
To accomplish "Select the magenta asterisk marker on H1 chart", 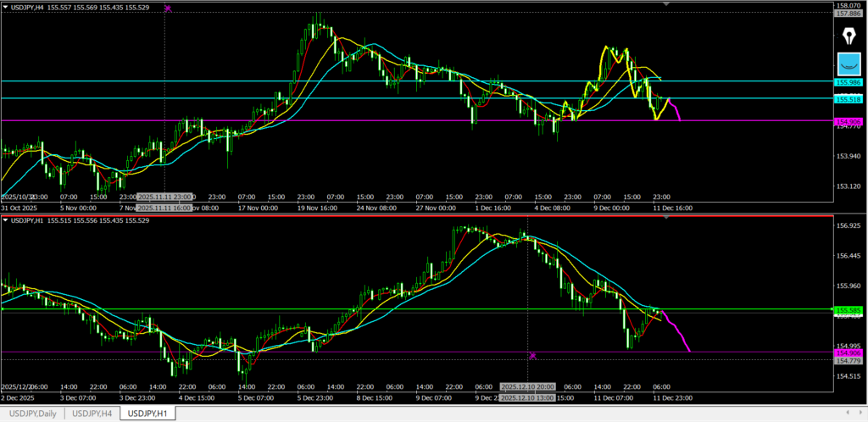I will [x=532, y=356].
